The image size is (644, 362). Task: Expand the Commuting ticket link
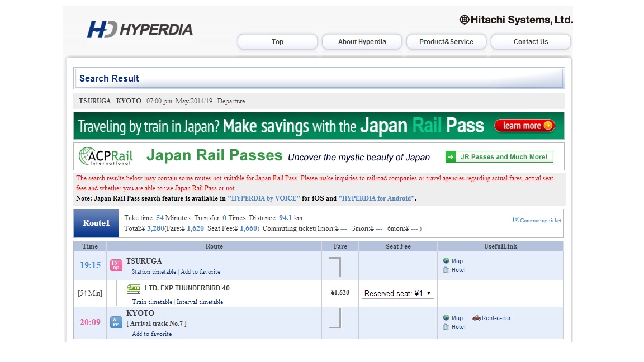click(541, 221)
